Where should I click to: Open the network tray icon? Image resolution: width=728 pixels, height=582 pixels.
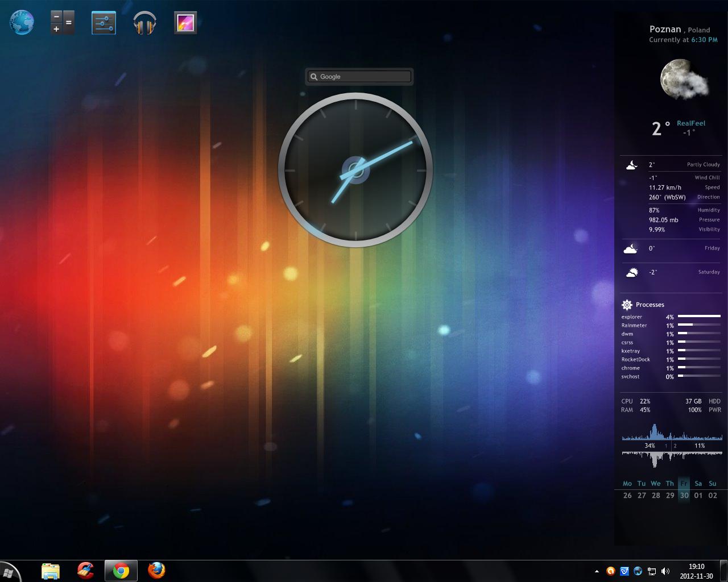(x=652, y=571)
